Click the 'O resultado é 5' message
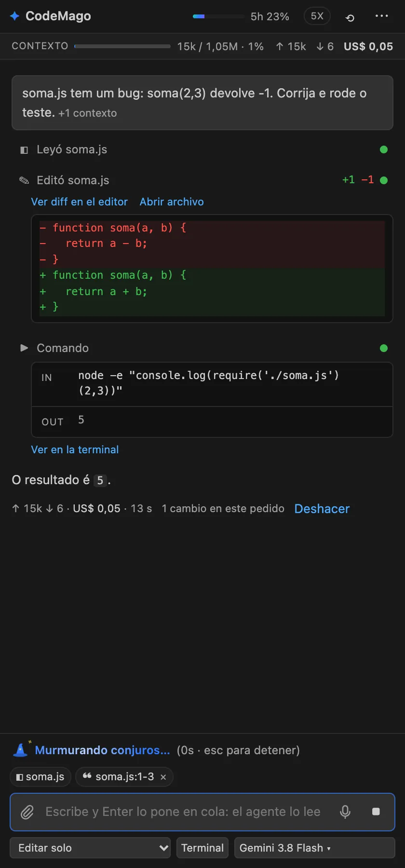Screen dimensions: 405x868 61,480
